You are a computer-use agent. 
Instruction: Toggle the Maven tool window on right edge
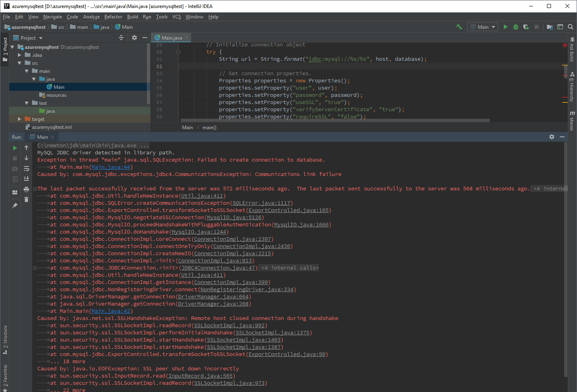572,121
